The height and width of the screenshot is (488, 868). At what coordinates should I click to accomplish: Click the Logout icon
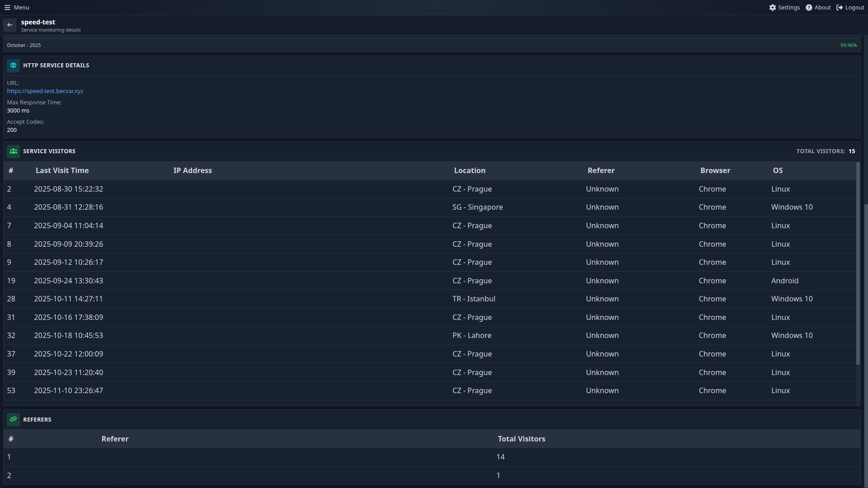point(840,7)
